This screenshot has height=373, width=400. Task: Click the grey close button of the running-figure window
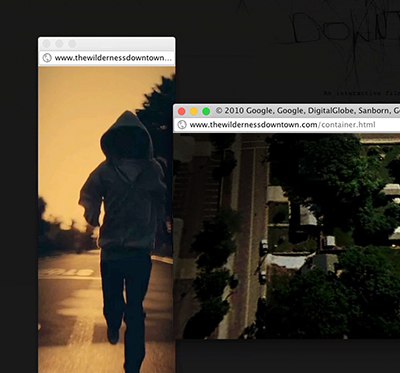pyautogui.click(x=47, y=44)
